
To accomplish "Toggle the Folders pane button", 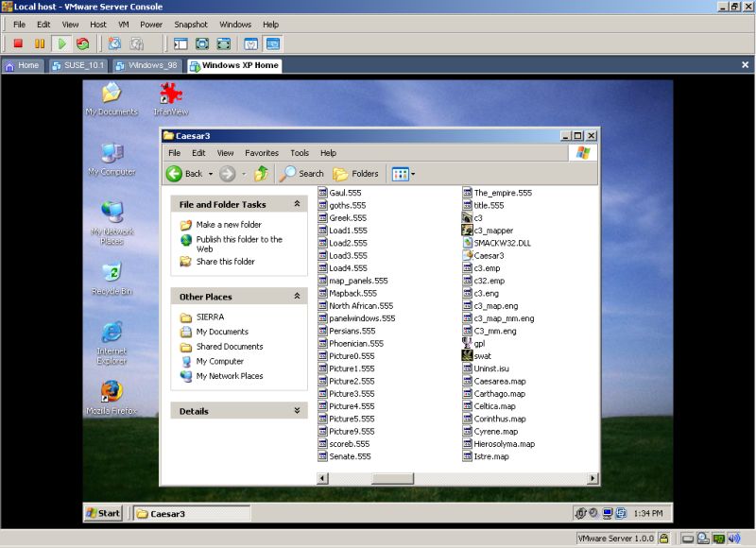I will pos(356,174).
